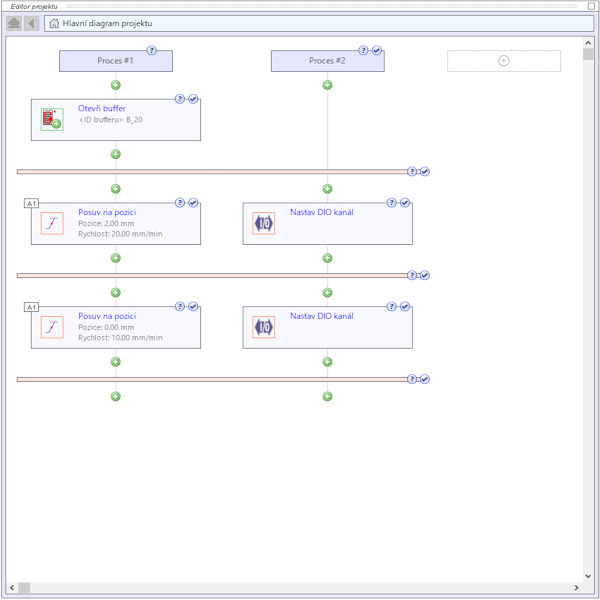Toggle checkmark on Otevři buffer block
The width and height of the screenshot is (600, 600).
193,99
